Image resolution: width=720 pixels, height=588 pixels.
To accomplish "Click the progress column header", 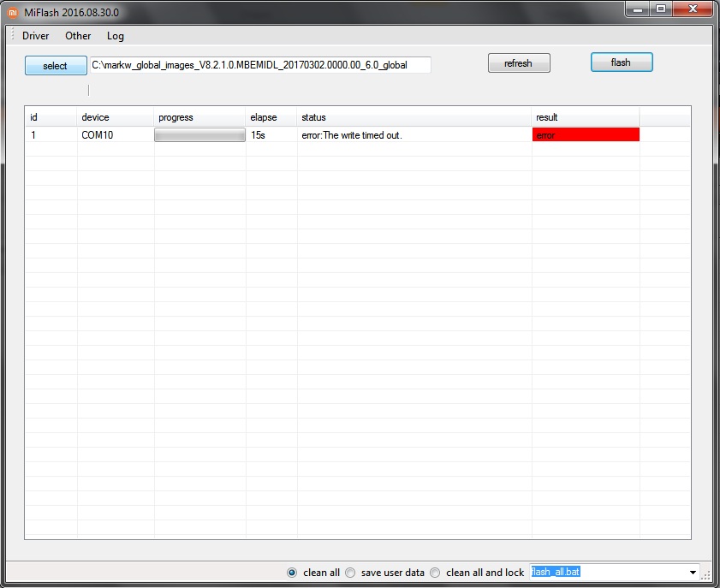I will coord(199,117).
